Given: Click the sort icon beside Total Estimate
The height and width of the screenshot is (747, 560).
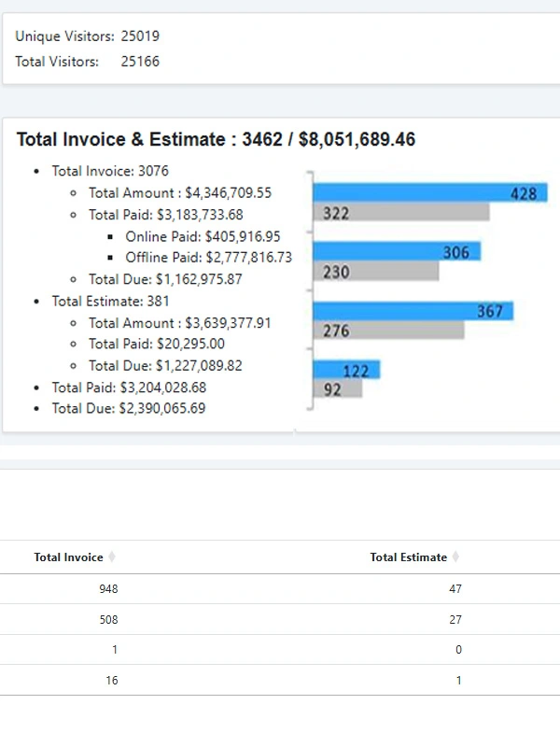Looking at the screenshot, I should click(455, 557).
